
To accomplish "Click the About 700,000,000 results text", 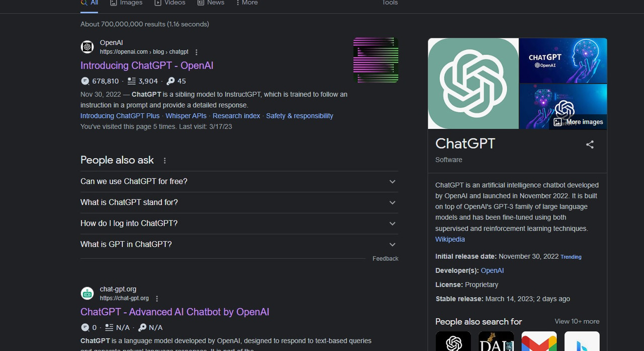I will [x=145, y=24].
